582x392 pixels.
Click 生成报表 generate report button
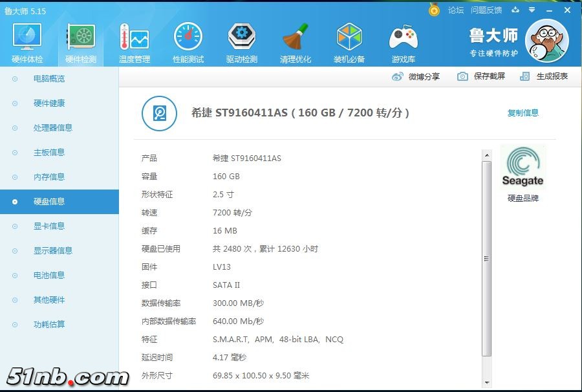(544, 76)
